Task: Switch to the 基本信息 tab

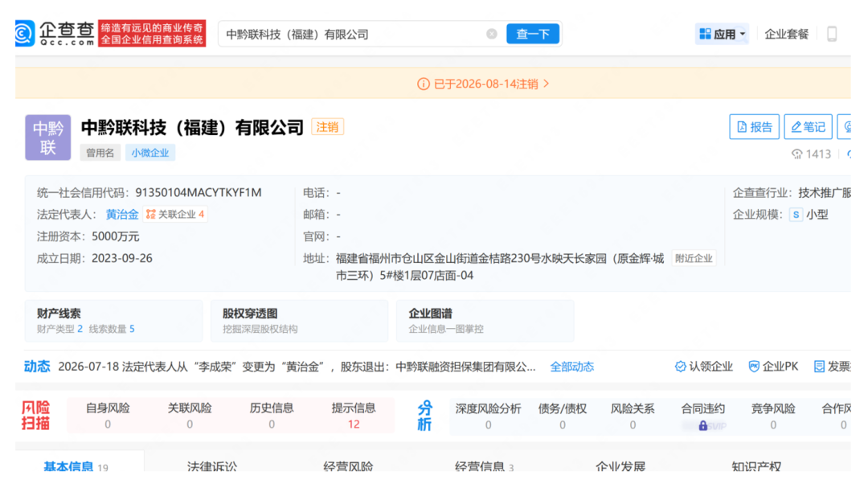Action: (76, 466)
